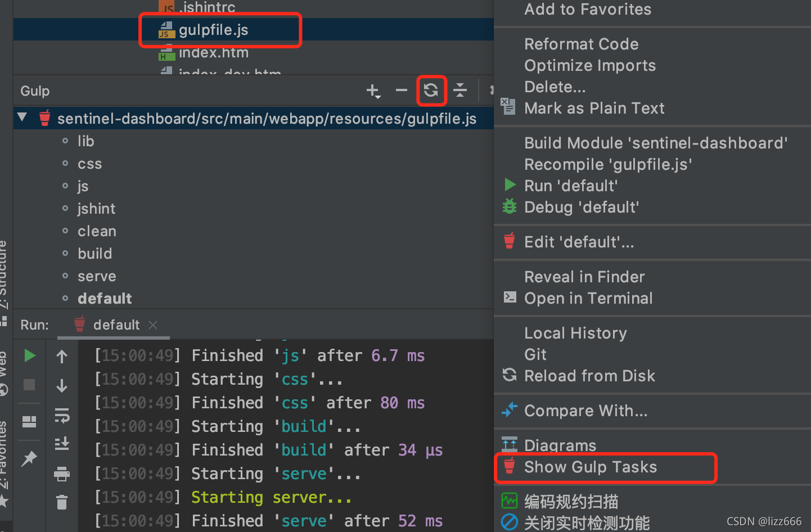
Task: Open Compare With submenu
Action: tap(585, 411)
